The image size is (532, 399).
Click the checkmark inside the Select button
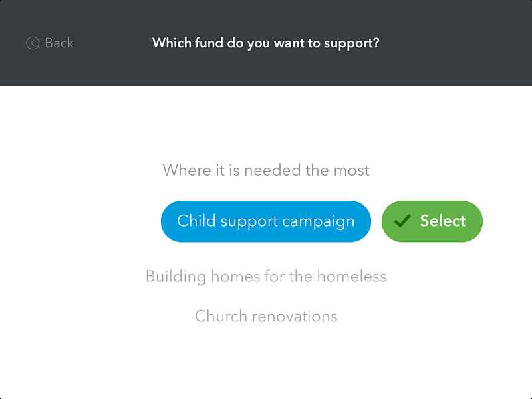coord(402,221)
